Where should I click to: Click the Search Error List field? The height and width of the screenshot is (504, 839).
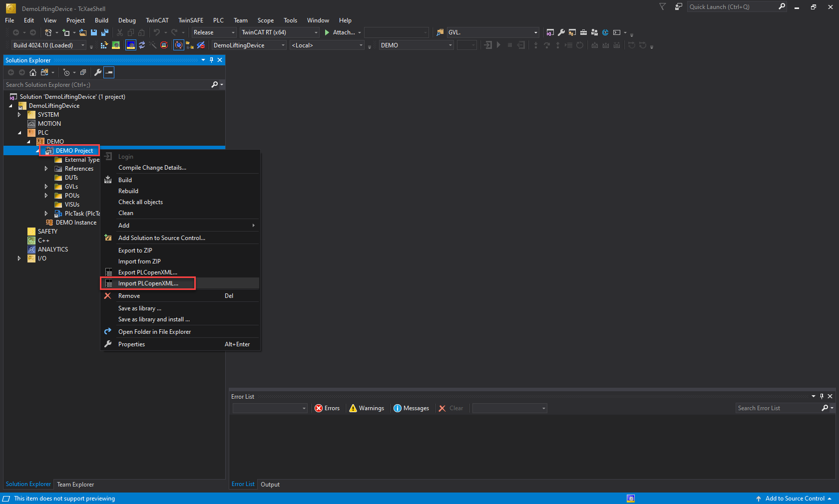coord(778,408)
